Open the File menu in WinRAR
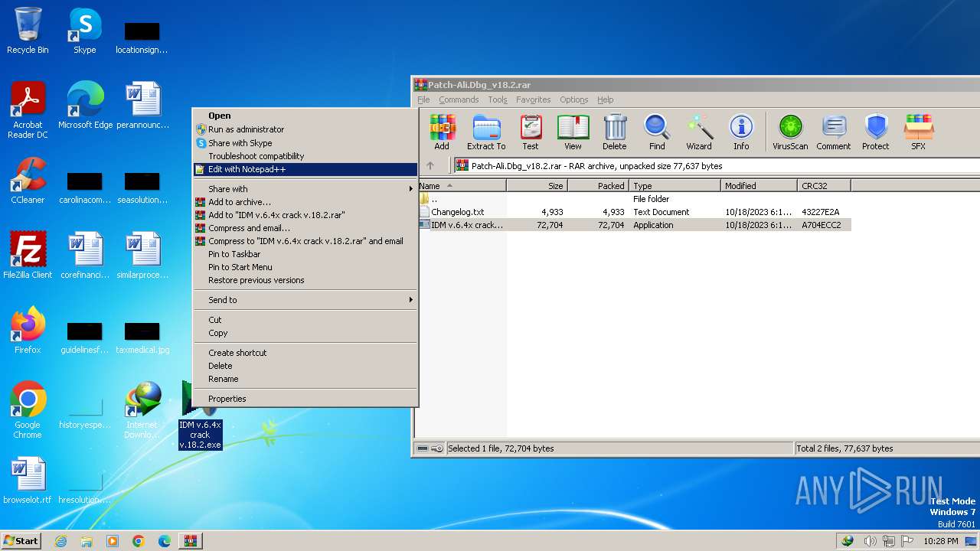Viewport: 980px width, 551px height. tap(423, 99)
